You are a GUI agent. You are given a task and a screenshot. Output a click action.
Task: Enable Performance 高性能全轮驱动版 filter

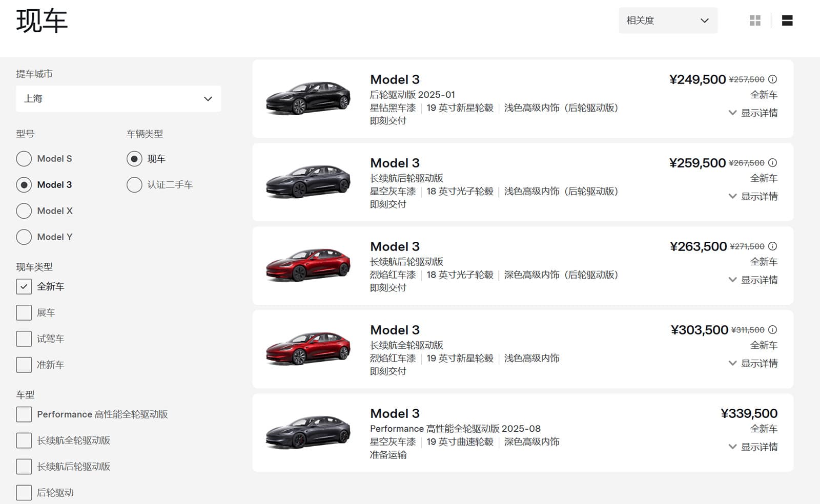pyautogui.click(x=24, y=414)
